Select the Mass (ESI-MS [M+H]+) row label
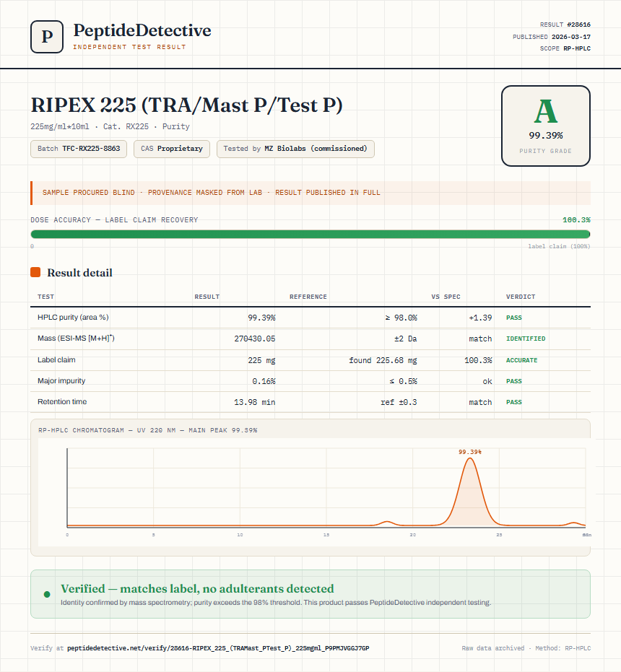The width and height of the screenshot is (621, 672). click(x=76, y=338)
